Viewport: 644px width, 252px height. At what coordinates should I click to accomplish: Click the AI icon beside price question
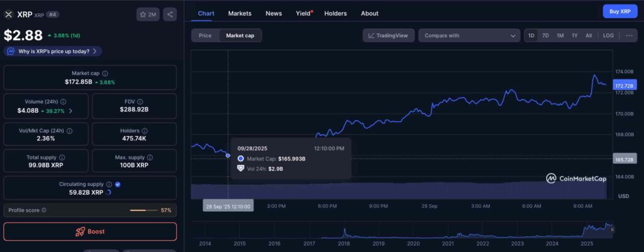point(11,52)
